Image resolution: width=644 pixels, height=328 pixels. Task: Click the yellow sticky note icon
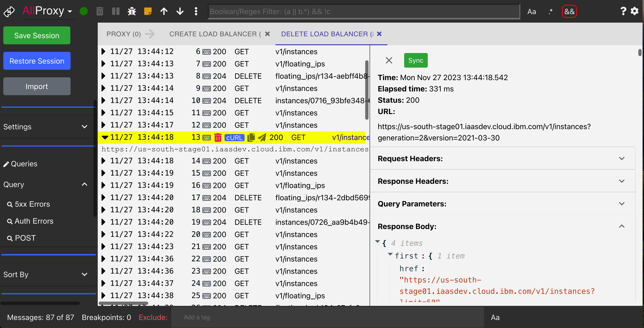pyautogui.click(x=148, y=12)
